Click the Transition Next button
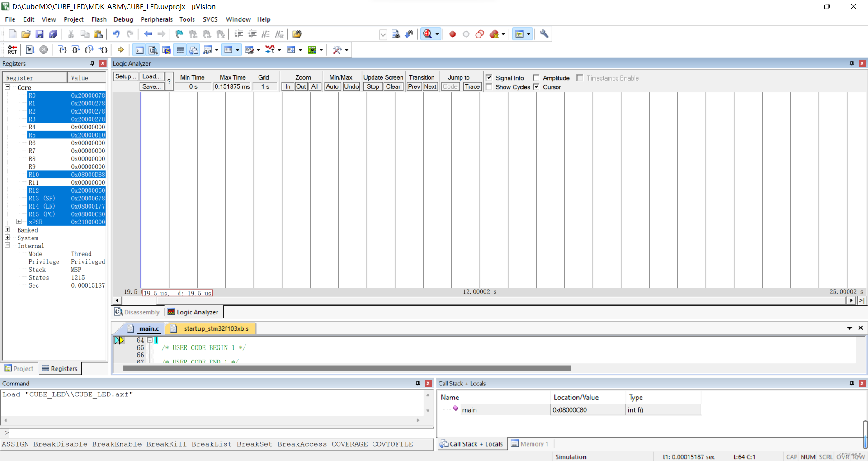 [x=430, y=87]
